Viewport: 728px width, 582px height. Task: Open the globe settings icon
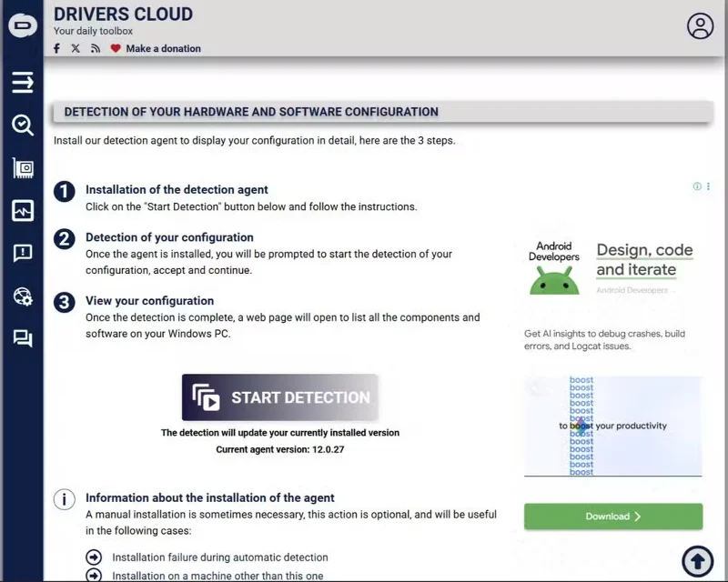(x=22, y=296)
